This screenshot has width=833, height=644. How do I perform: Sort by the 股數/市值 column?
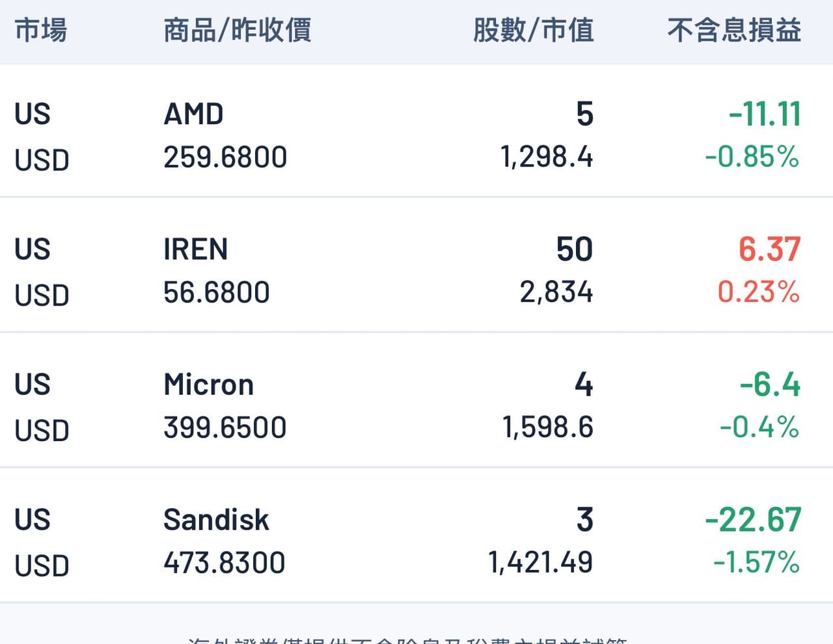(x=534, y=30)
